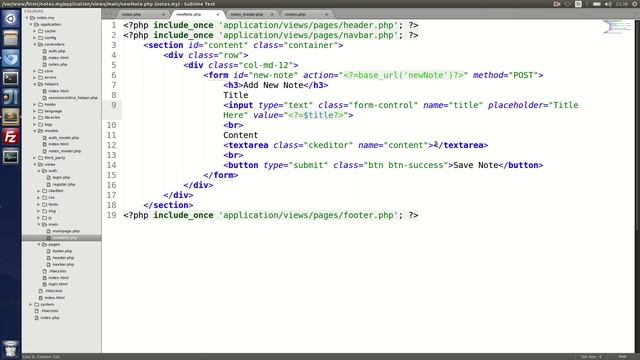Open login.php in auth folder
Image resolution: width=640 pixels, height=360 pixels.
point(61,178)
